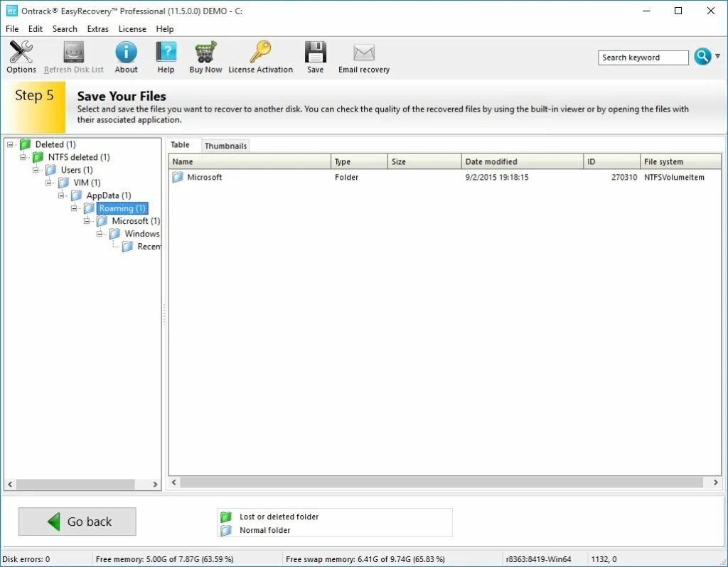Click the Go back button

(x=77, y=522)
